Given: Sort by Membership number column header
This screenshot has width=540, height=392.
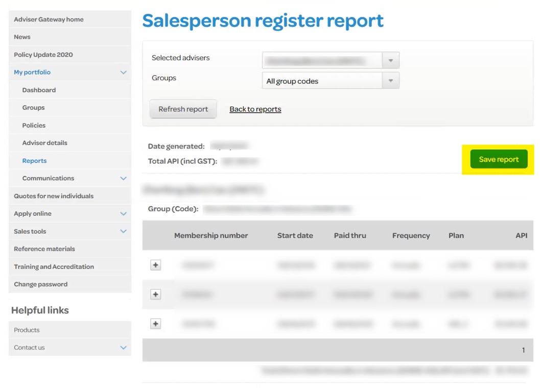Looking at the screenshot, I should click(x=211, y=235).
